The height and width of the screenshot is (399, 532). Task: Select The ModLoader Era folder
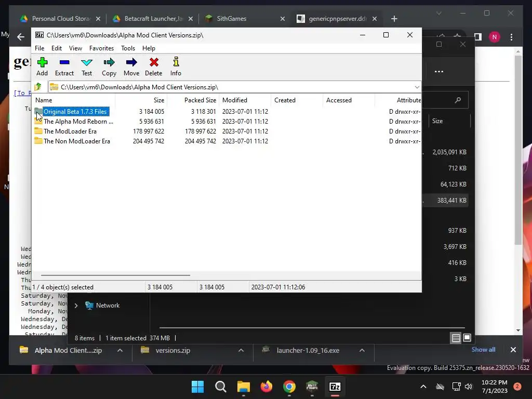(70, 131)
